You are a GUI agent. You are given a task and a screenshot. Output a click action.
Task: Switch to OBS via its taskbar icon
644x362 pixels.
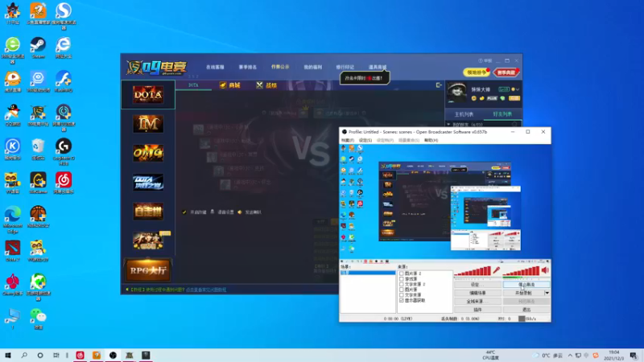point(113,356)
